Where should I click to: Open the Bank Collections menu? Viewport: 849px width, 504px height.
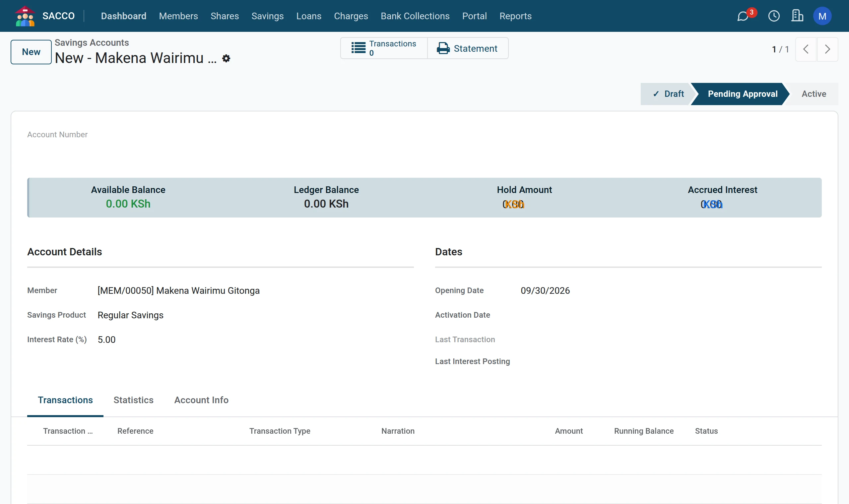click(415, 16)
